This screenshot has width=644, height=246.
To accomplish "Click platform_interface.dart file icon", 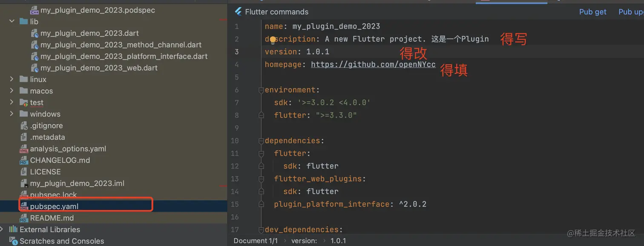I will coord(34,56).
